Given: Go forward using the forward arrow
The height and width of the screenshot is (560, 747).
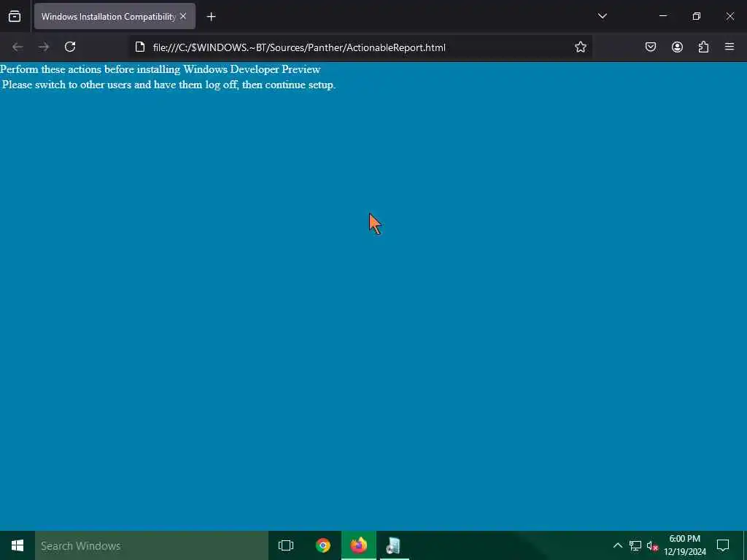Looking at the screenshot, I should click(x=44, y=47).
